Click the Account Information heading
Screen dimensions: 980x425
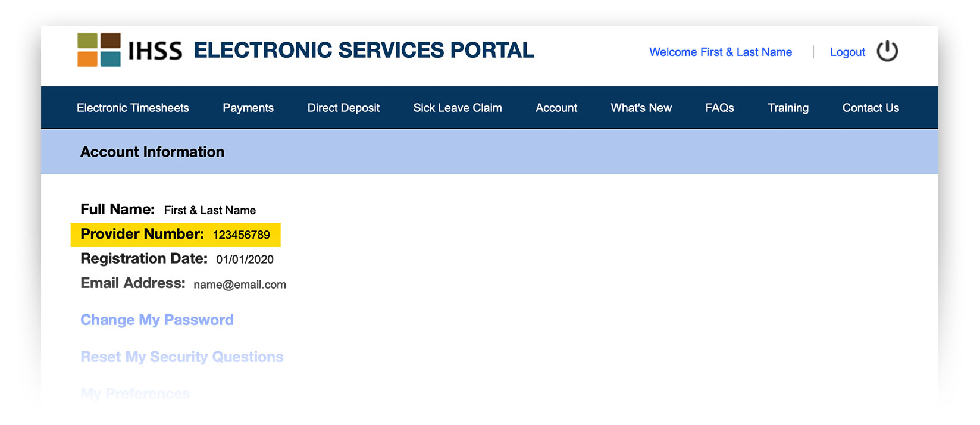(152, 152)
